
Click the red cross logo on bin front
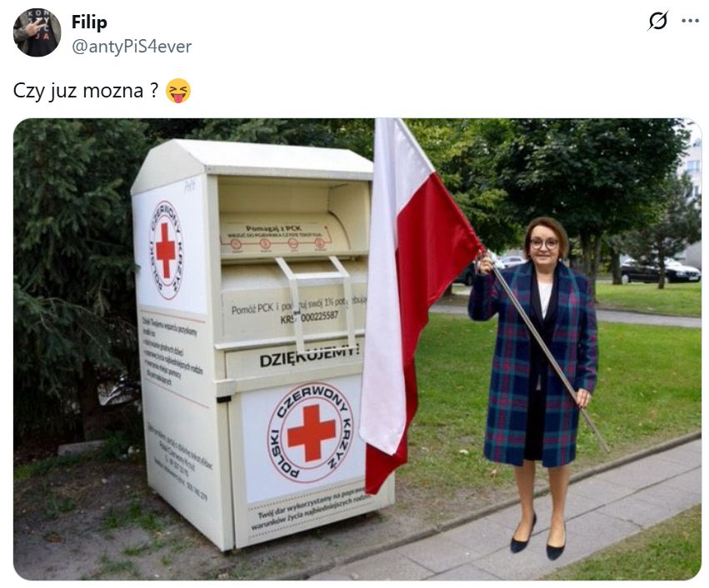[311, 433]
